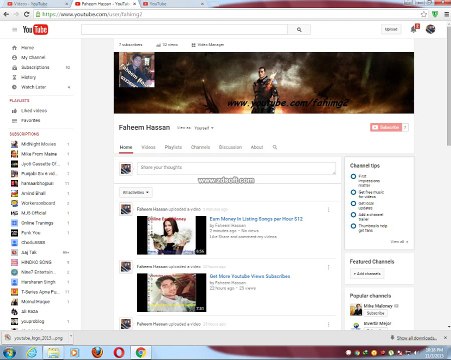
Task: Open Midnight Movies subscription
Action: [39, 144]
